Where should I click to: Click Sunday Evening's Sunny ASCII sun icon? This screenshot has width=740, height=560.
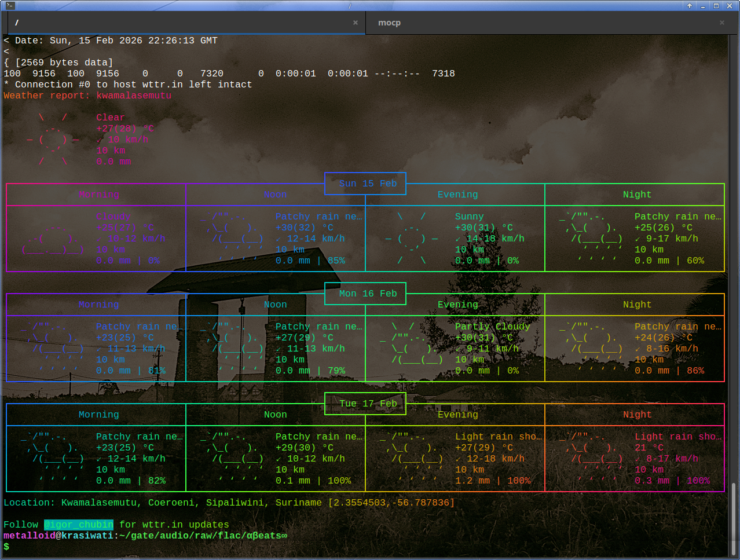(x=412, y=239)
